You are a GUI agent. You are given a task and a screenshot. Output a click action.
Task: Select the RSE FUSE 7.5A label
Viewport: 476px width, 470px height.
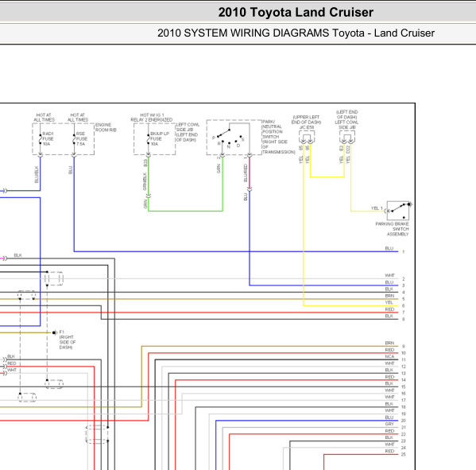(82, 139)
